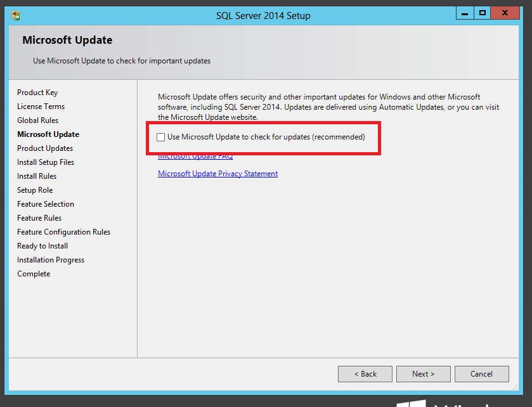
Task: Click the SQL Server setup title bar icon
Action: 16,16
